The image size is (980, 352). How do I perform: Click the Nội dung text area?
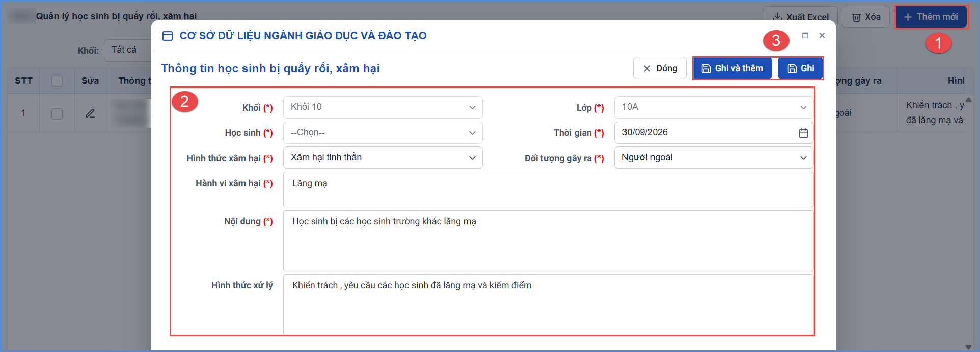click(x=548, y=241)
